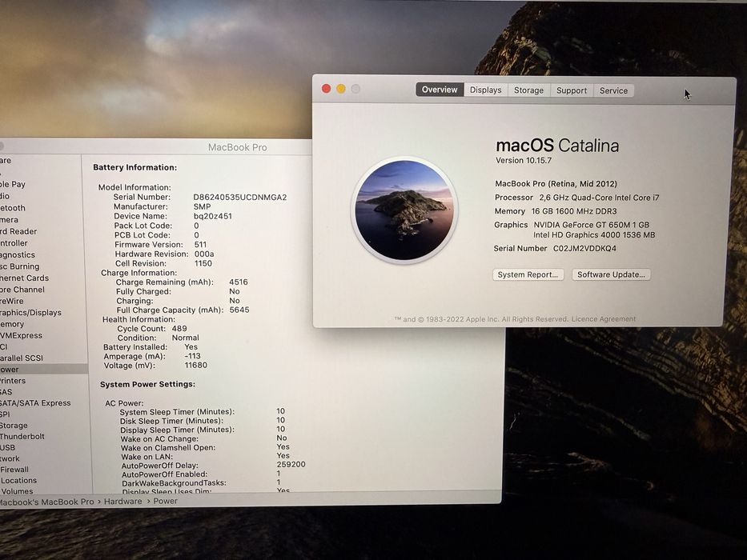Screen dimensions: 747x560
Task: Click Power in the bottom path bar
Action: pos(165,501)
